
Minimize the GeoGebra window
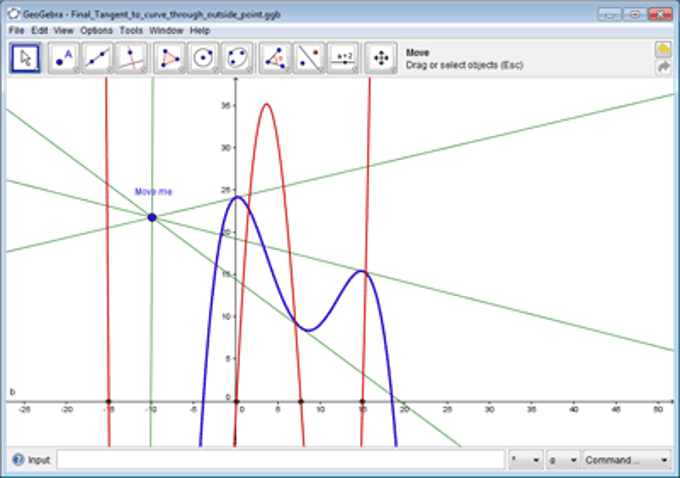609,15
